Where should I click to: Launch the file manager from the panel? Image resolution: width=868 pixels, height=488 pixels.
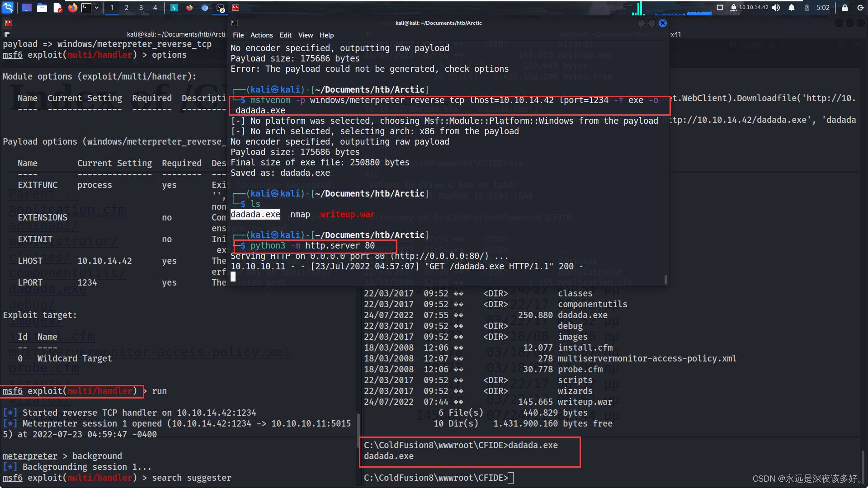point(42,8)
